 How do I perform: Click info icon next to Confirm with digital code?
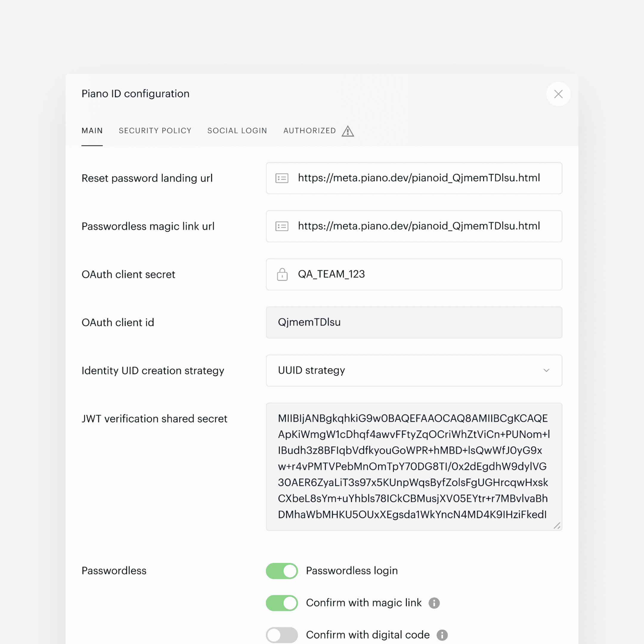click(x=442, y=635)
